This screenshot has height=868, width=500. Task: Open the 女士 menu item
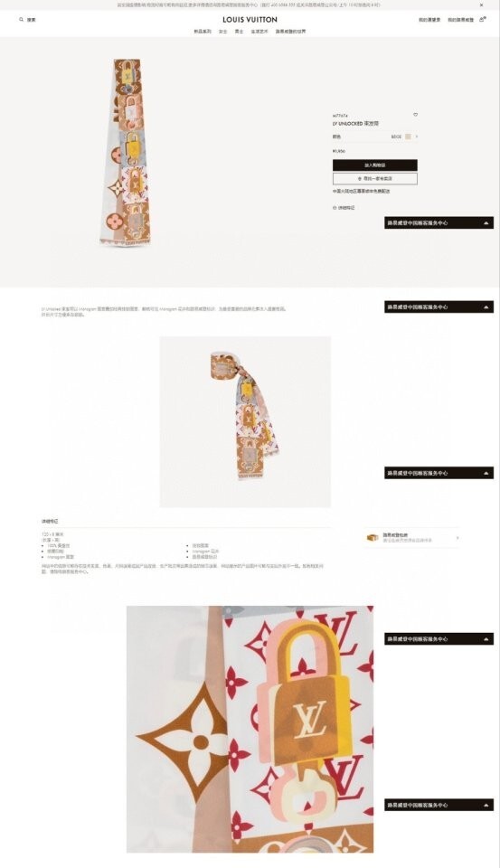click(x=222, y=32)
